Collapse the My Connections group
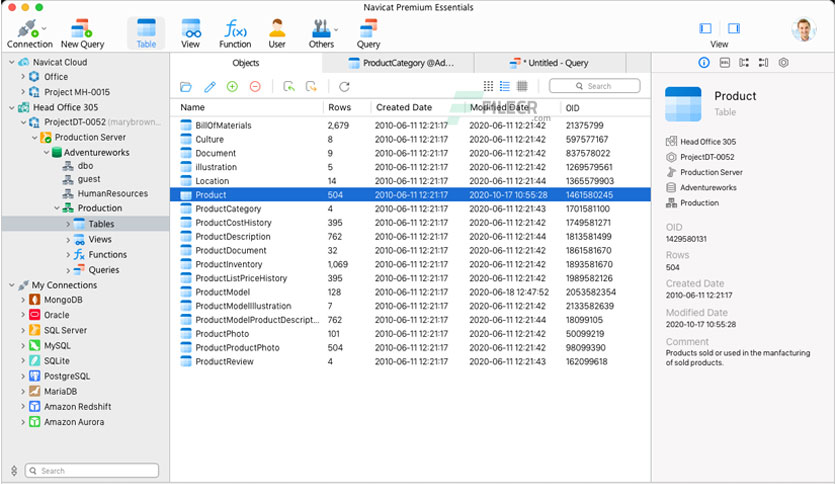 pyautogui.click(x=12, y=285)
